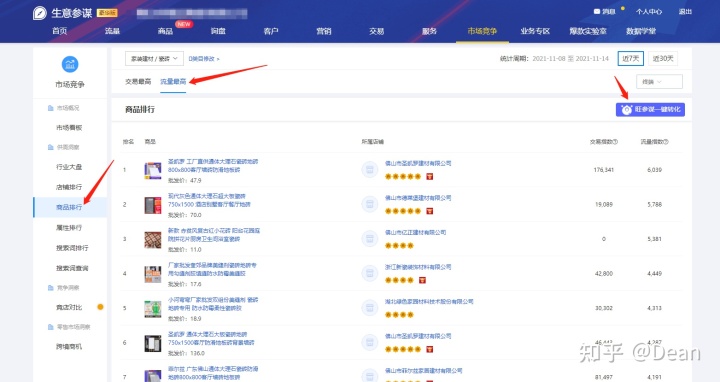
Task: Select 市场竞争 in top navigation
Action: pyautogui.click(x=482, y=31)
